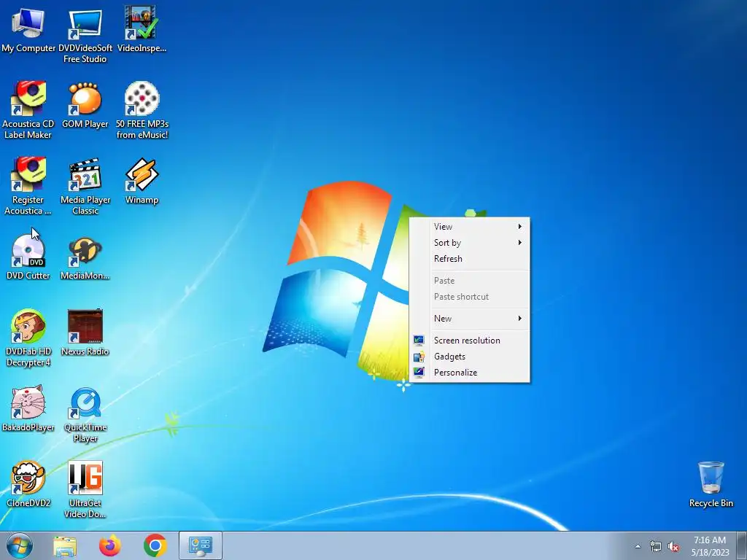Viewport: 747px width, 560px height.
Task: Switch to the active Control Panel taskbar item
Action: pyautogui.click(x=200, y=545)
